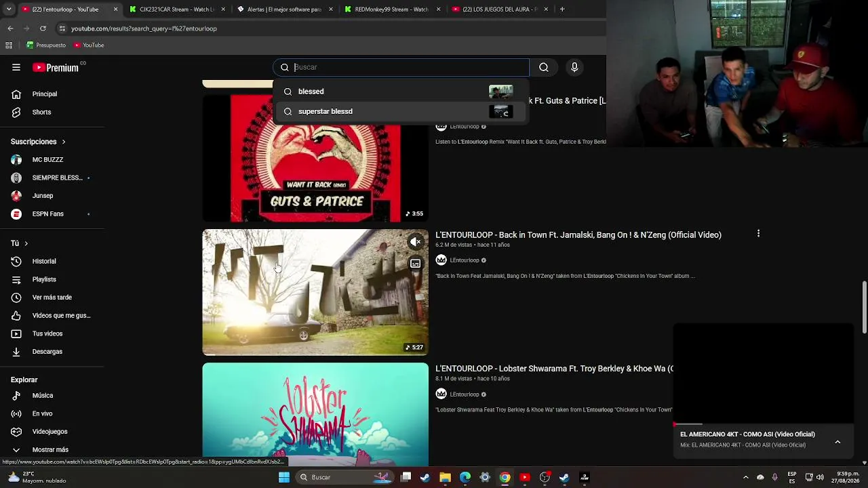Open LEntourloop channel under Back in Town

click(x=465, y=260)
